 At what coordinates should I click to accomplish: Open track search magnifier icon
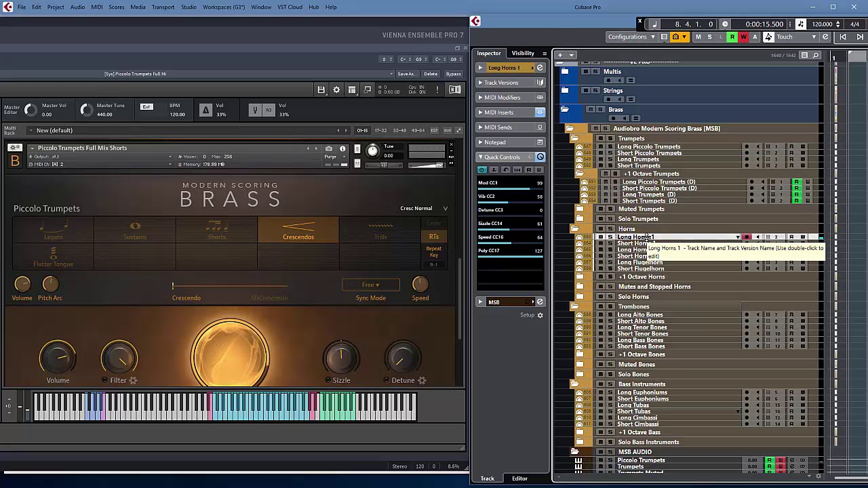point(816,55)
